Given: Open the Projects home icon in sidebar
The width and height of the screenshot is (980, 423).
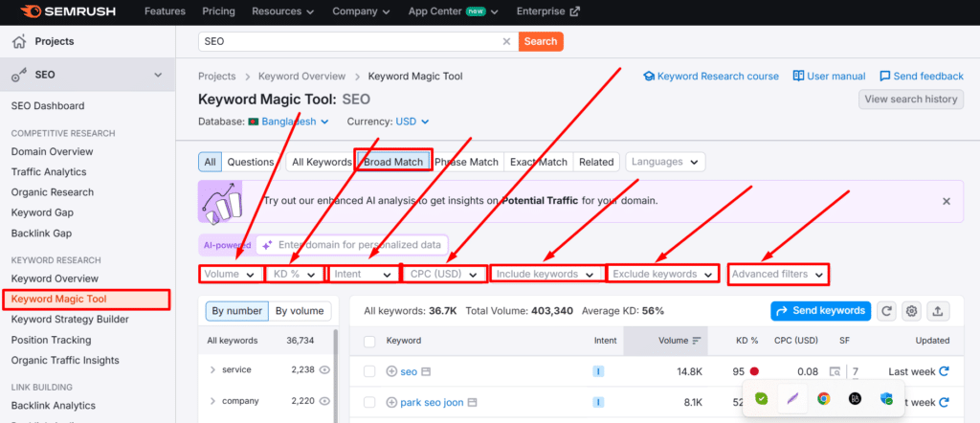Looking at the screenshot, I should tap(19, 42).
